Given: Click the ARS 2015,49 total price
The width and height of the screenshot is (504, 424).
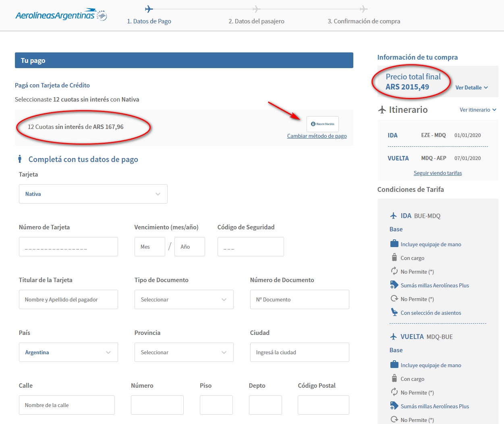Looking at the screenshot, I should click(407, 87).
